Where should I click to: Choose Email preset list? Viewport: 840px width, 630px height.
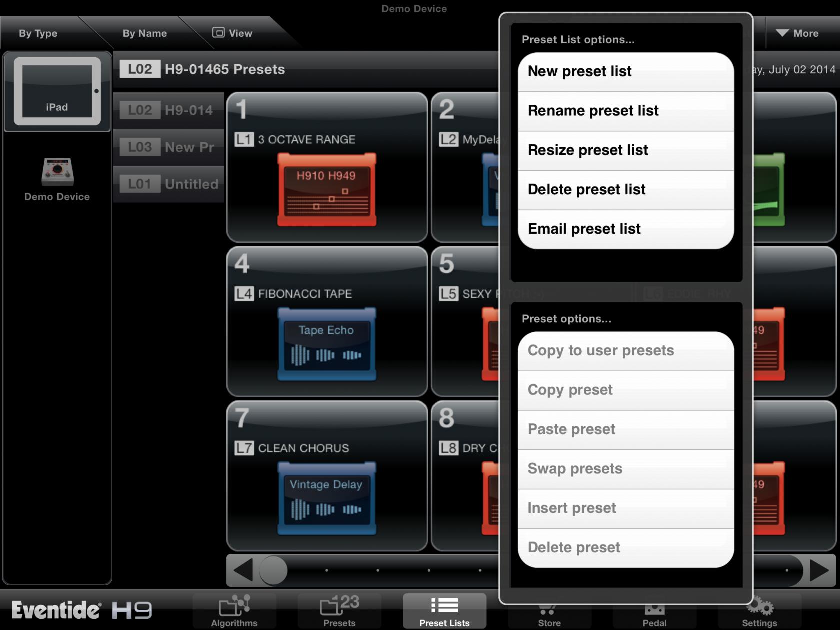point(626,229)
